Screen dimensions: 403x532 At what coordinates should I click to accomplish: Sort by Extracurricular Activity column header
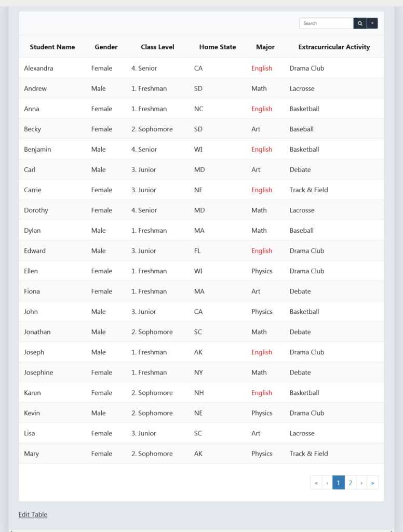tap(334, 47)
